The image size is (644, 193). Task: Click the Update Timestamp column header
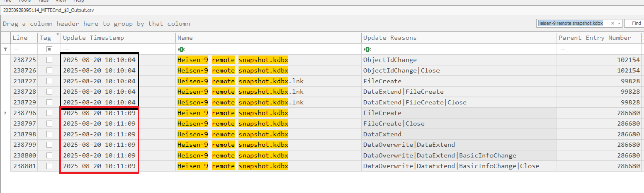[x=93, y=38]
